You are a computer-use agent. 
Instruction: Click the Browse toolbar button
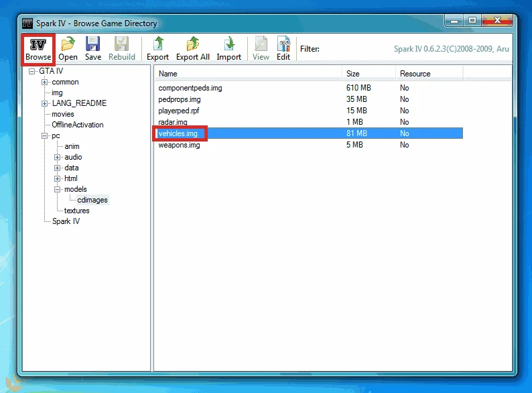(38, 49)
